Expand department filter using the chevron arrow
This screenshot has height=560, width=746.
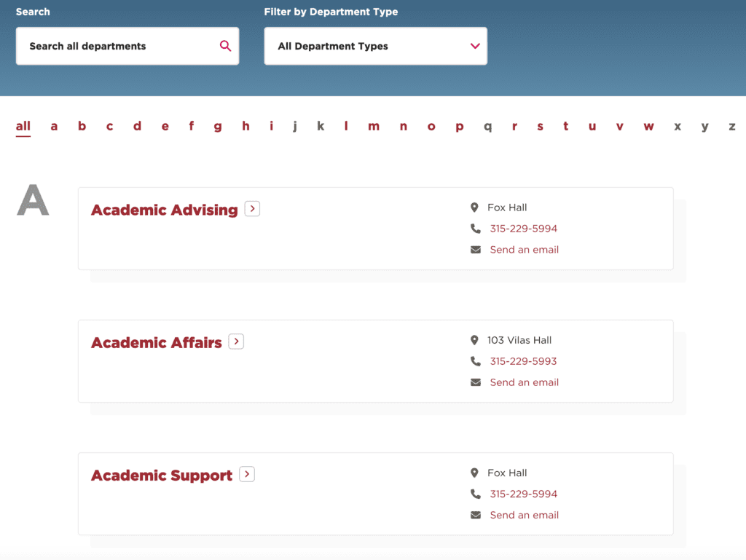pyautogui.click(x=475, y=46)
